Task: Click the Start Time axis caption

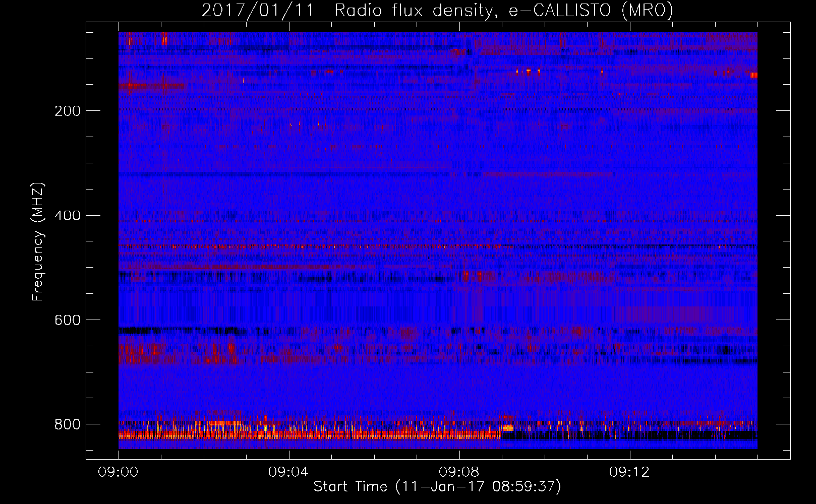Action: [437, 487]
